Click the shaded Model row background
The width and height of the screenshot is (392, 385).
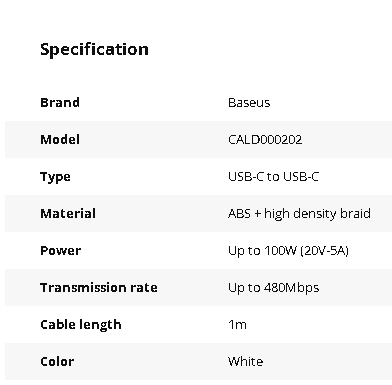pyautogui.click(x=199, y=139)
